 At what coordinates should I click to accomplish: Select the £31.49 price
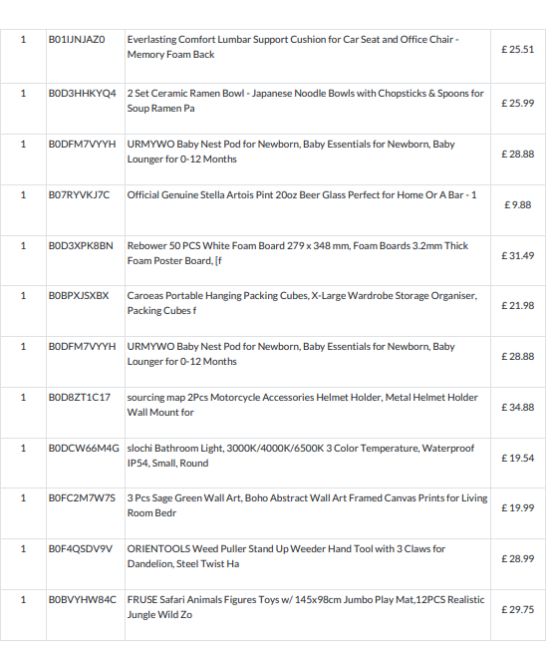[518, 256]
